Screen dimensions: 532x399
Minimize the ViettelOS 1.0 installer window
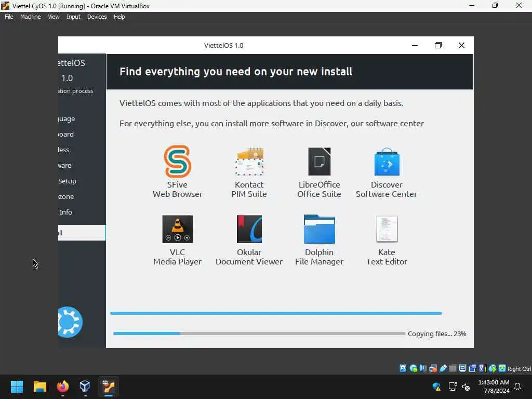click(415, 45)
